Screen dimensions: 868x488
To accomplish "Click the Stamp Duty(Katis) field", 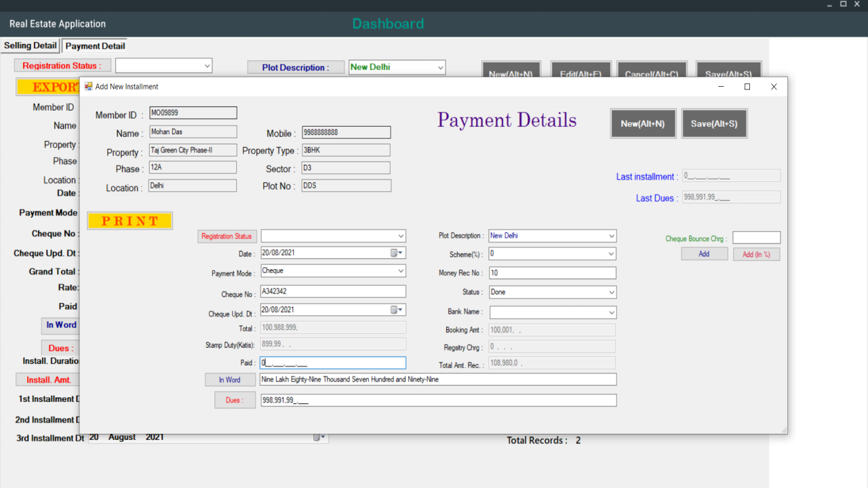I will point(333,344).
